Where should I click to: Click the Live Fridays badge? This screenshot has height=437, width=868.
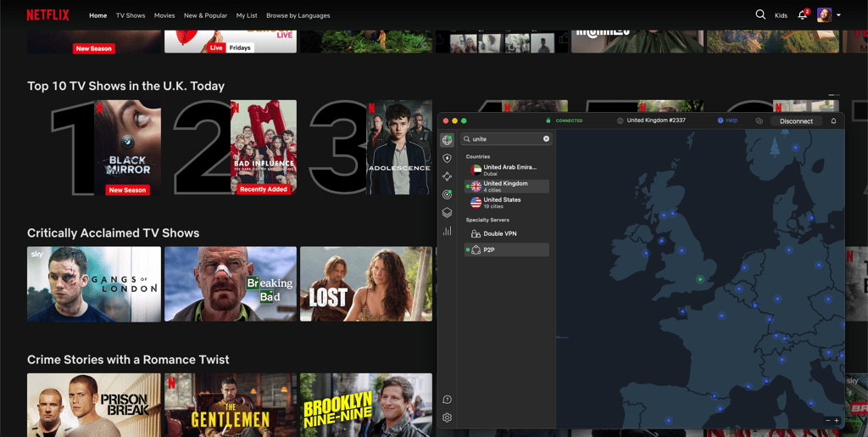[231, 48]
